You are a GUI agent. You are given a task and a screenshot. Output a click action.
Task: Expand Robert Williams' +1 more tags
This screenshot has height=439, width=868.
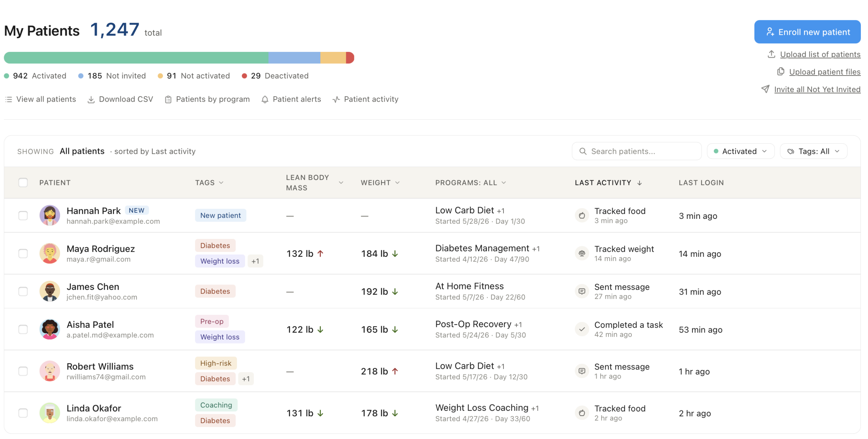click(246, 379)
